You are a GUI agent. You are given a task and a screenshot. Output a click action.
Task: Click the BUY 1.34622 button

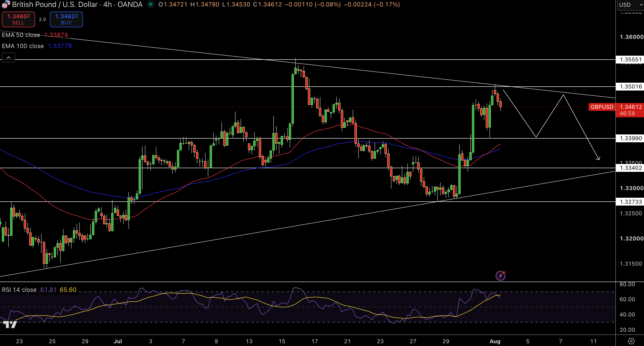66,19
